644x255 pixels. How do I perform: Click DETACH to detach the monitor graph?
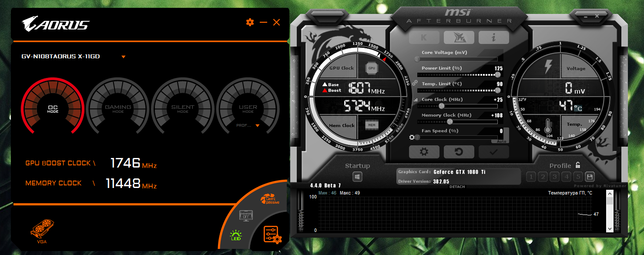coord(457,187)
